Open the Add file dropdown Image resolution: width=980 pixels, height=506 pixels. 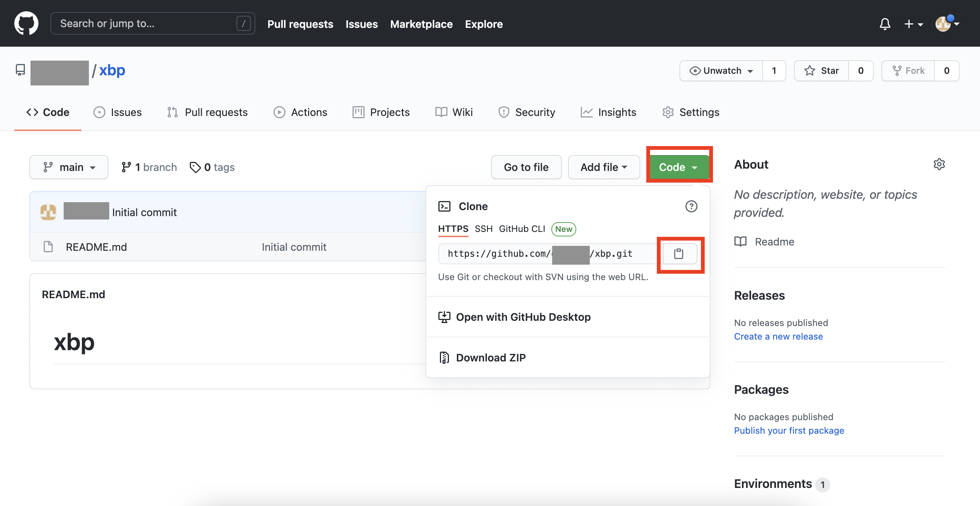tap(603, 167)
